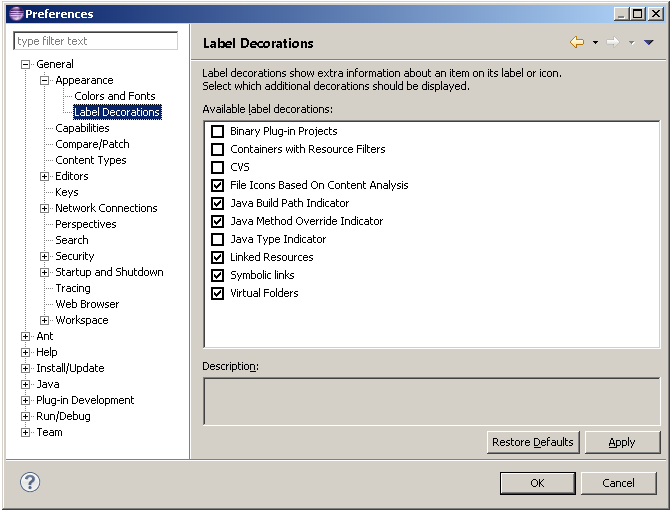Expand the Workspace tree node
This screenshot has height=512, width=672.
tap(45, 320)
